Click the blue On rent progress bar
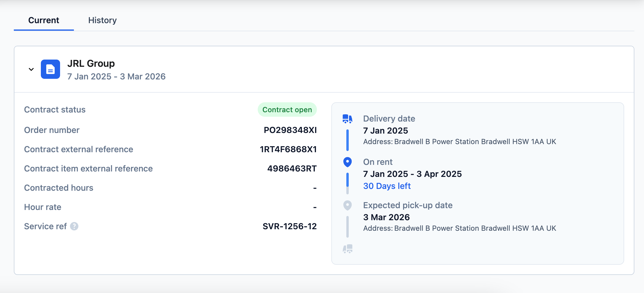644x293 pixels. pos(348,179)
